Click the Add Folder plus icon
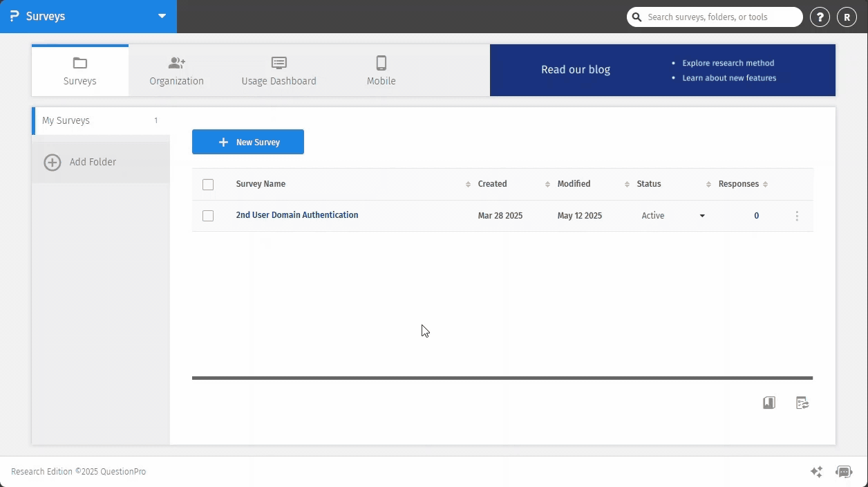Viewport: 868px width, 487px height. (53, 163)
